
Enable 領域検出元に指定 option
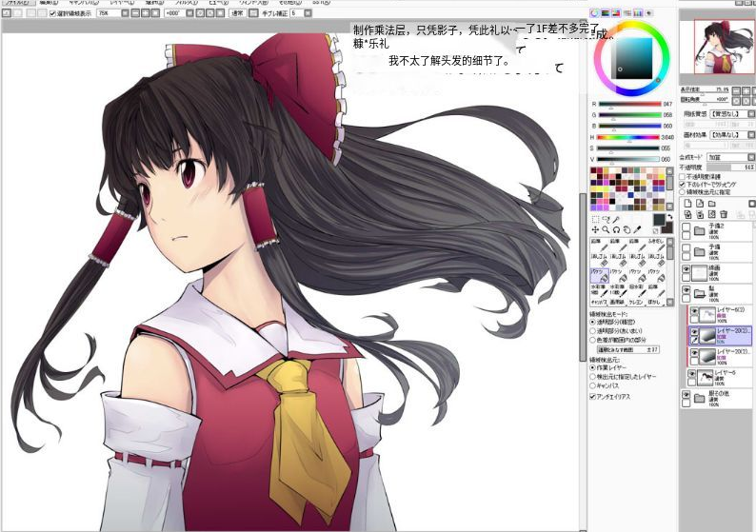pyautogui.click(x=683, y=192)
